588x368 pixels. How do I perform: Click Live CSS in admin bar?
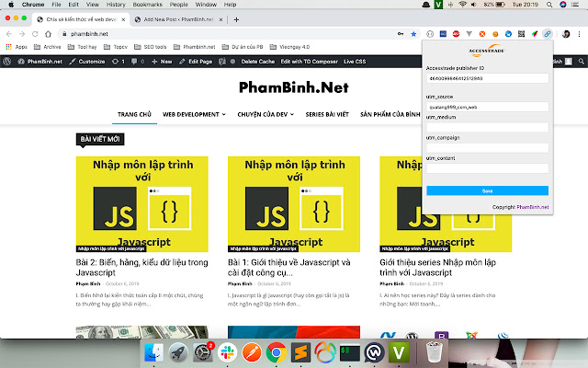click(x=355, y=62)
